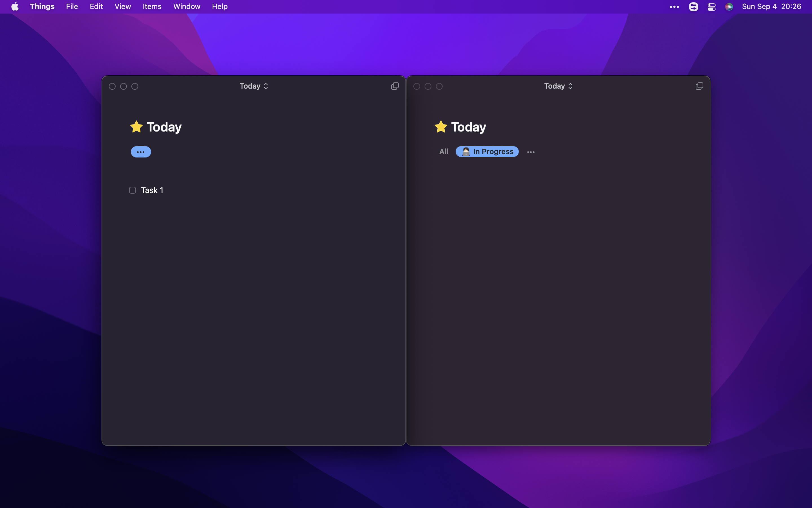Viewport: 812px width, 508px height.
Task: Open the File menu
Action: (x=72, y=6)
